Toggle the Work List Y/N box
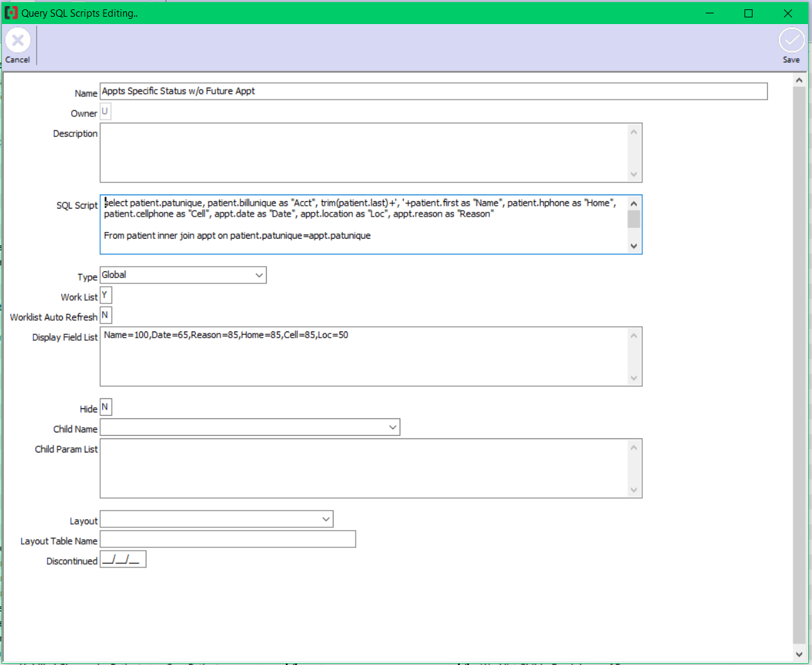 click(x=106, y=295)
